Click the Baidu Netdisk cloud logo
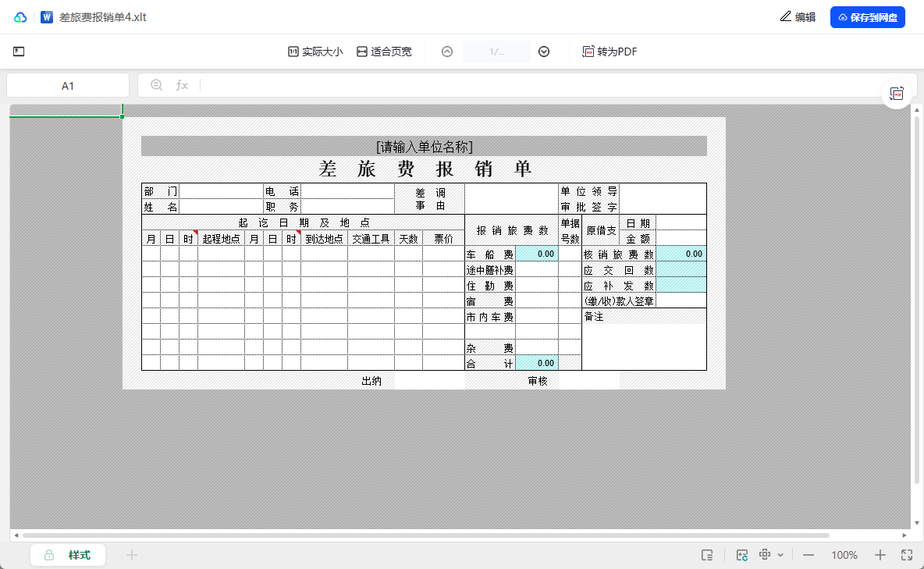Viewport: 924px width, 569px height. 20,17
